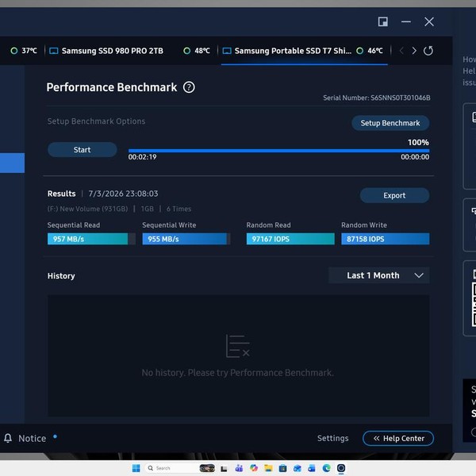Click the serial number S6SNNS0T301046B text
Viewport: 476px width, 476px height.
coord(401,98)
